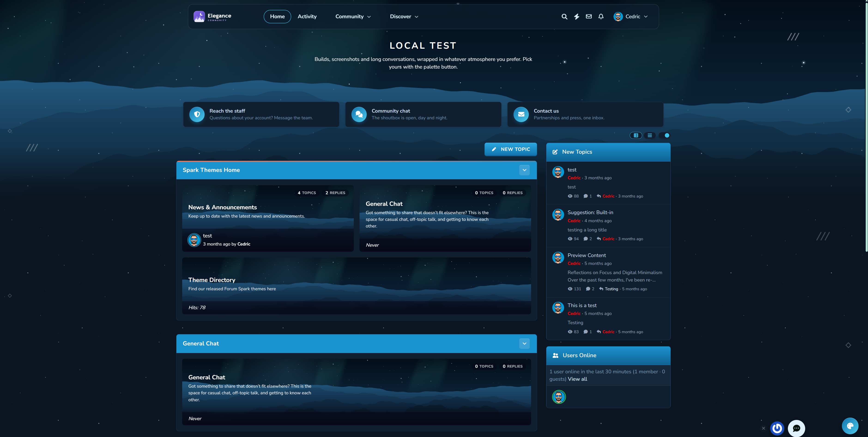Click the Community chat card
868x437 pixels.
pyautogui.click(x=423, y=114)
